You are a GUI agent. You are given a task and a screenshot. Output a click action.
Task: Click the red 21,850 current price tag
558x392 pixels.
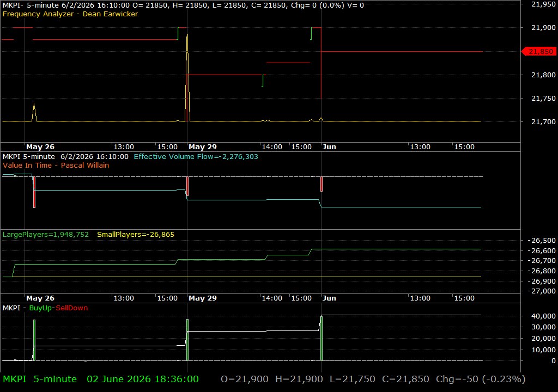(538, 52)
